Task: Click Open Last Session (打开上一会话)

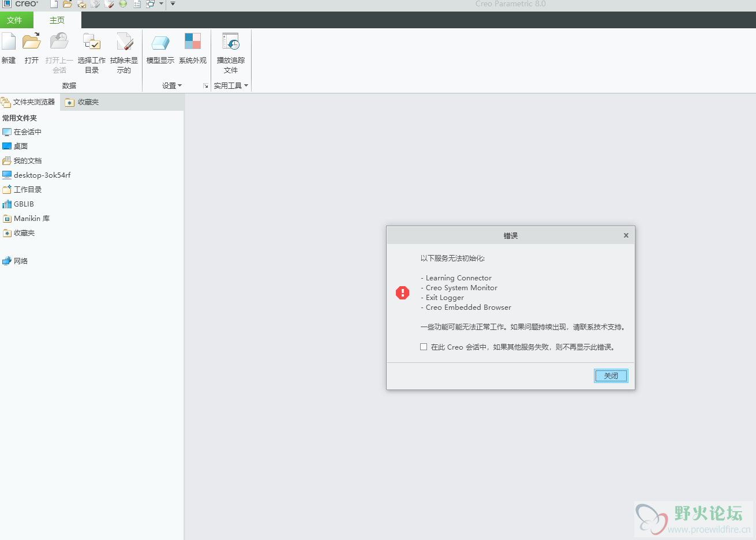Action: [x=59, y=53]
